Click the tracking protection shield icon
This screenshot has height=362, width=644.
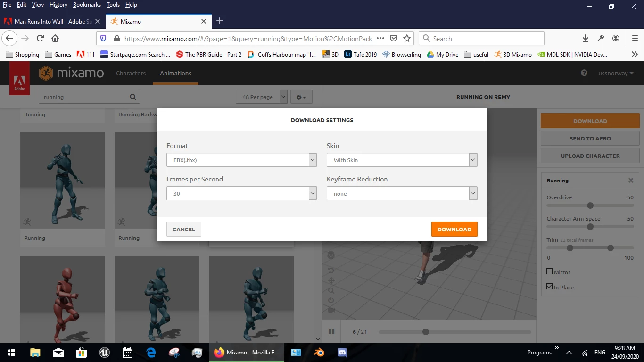[104, 38]
